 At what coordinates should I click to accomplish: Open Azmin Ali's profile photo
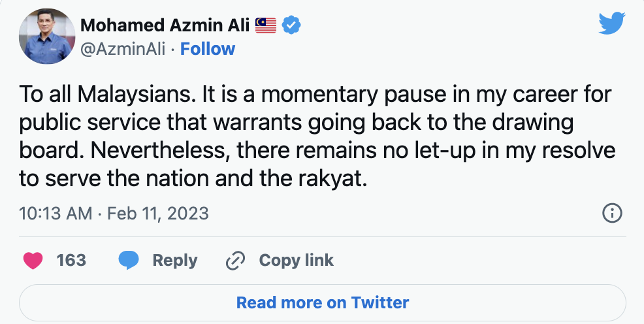click(46, 37)
